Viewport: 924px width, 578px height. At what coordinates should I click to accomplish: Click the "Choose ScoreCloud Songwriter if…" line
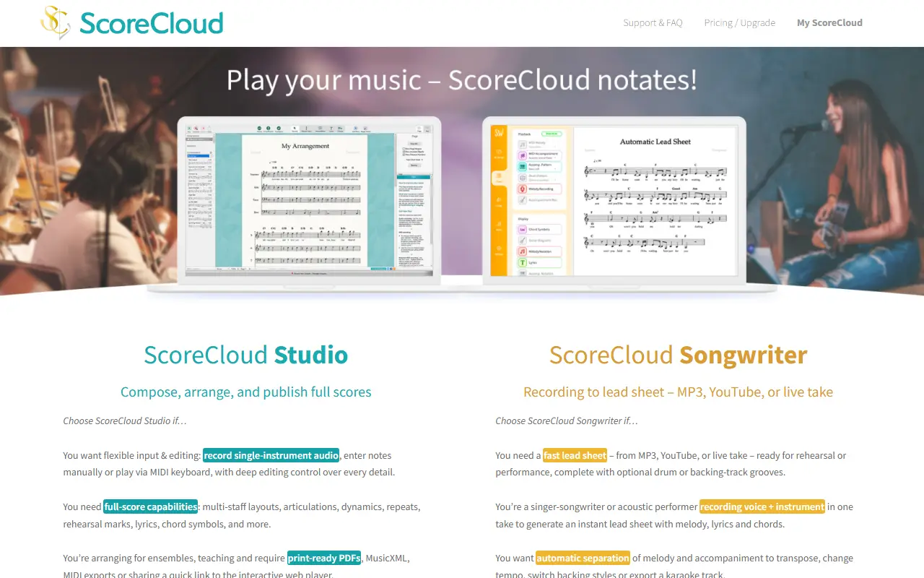[567, 420]
